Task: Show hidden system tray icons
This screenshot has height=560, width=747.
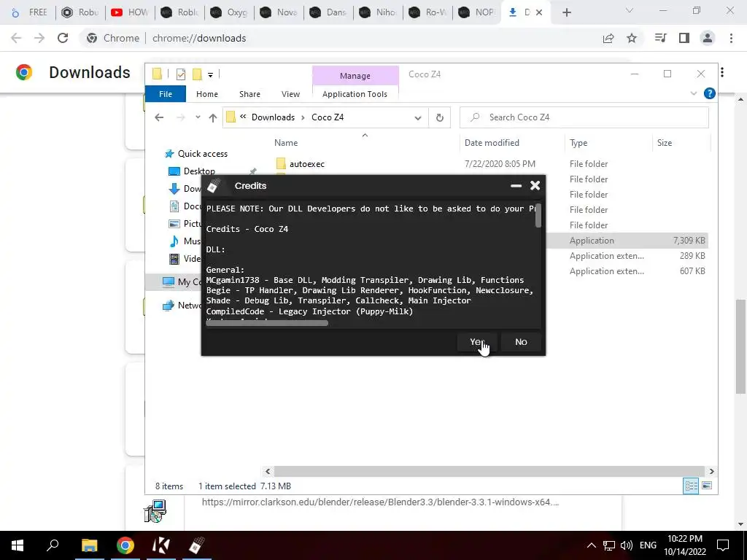Action: (x=591, y=545)
